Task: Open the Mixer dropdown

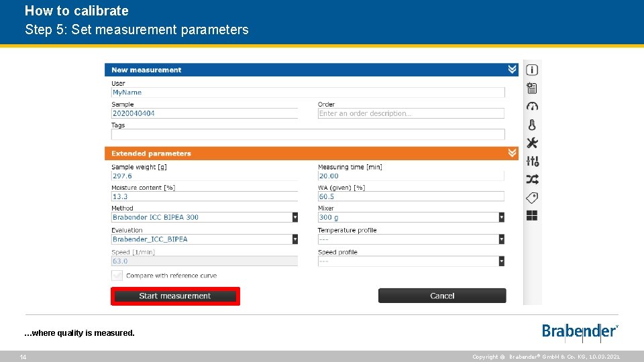Action: [411, 217]
